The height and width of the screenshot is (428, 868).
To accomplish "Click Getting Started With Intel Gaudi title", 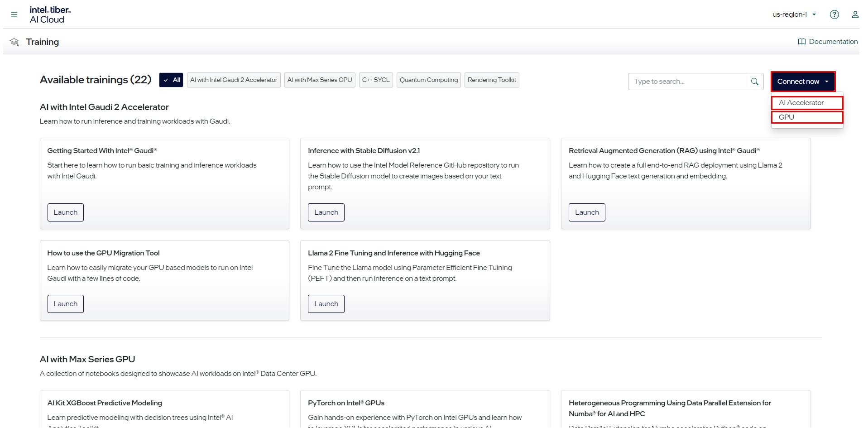I will click(x=102, y=151).
